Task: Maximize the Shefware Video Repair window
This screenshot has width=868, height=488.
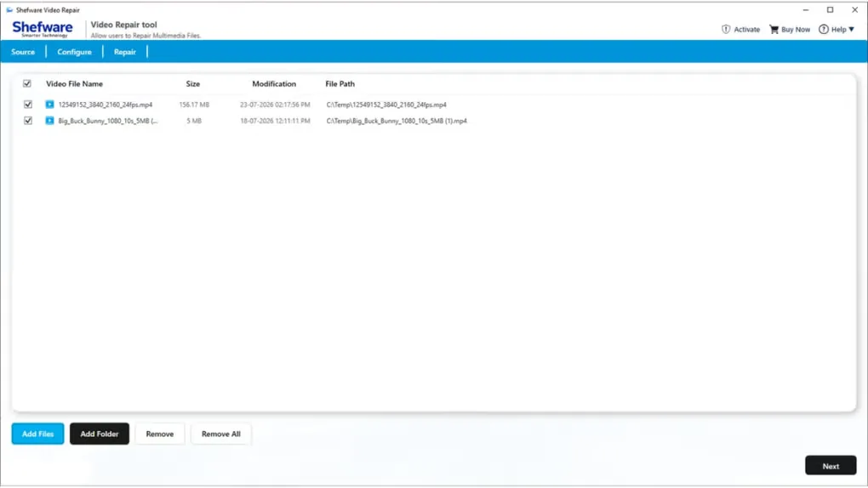Action: (x=831, y=10)
